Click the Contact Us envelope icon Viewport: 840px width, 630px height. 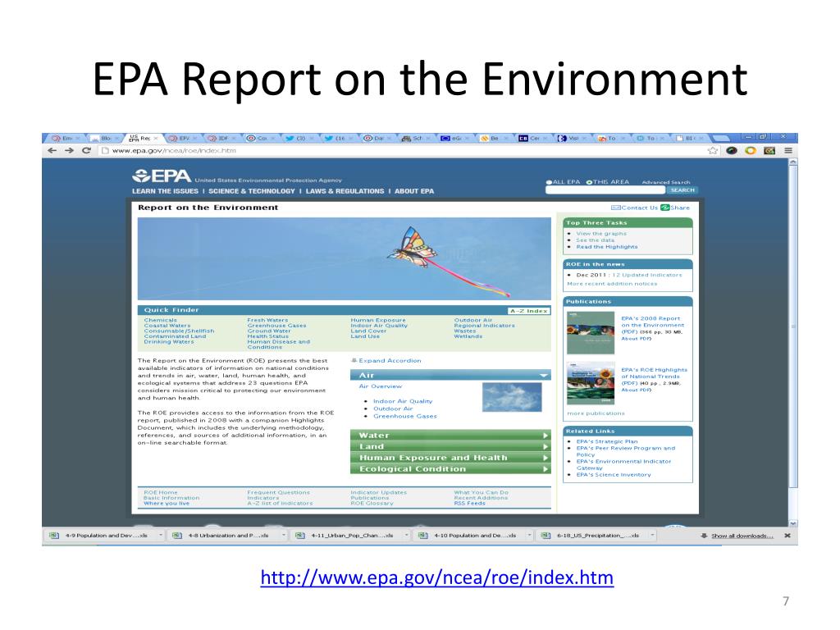(x=615, y=208)
